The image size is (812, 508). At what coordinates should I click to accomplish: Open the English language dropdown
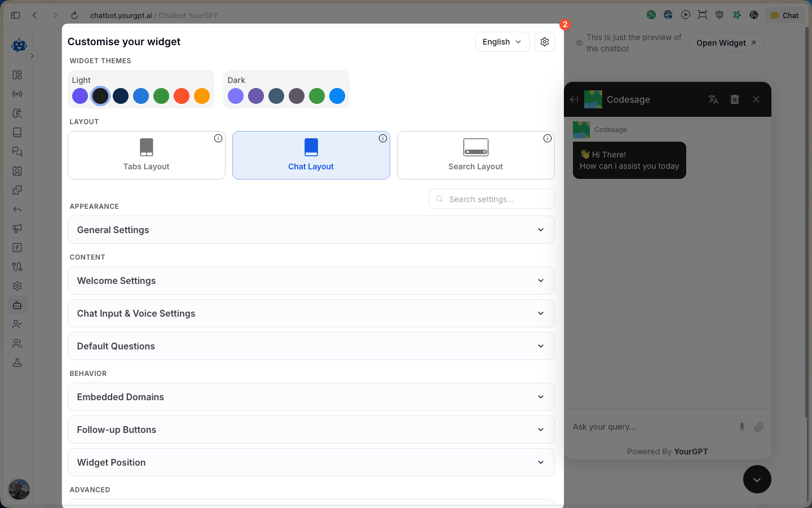pos(502,41)
